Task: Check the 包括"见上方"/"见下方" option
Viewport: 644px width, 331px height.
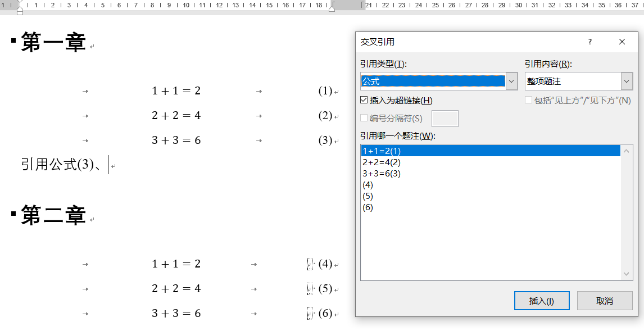Action: coord(527,99)
